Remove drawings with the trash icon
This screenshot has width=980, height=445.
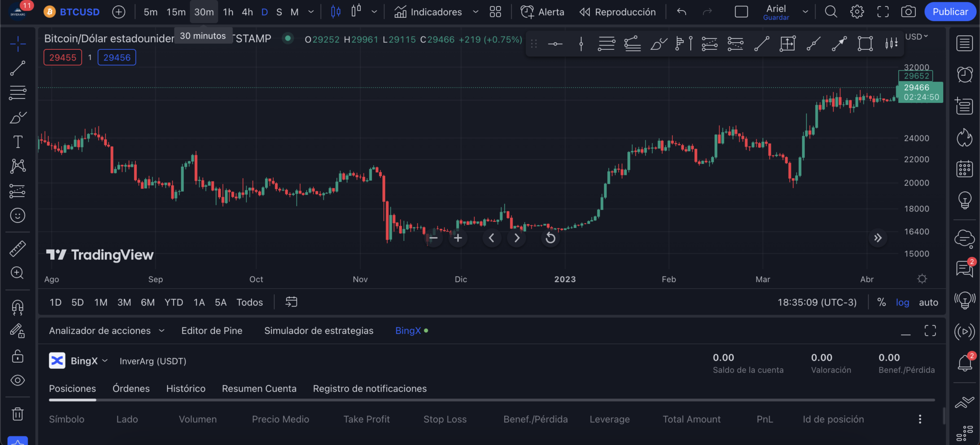point(18,414)
